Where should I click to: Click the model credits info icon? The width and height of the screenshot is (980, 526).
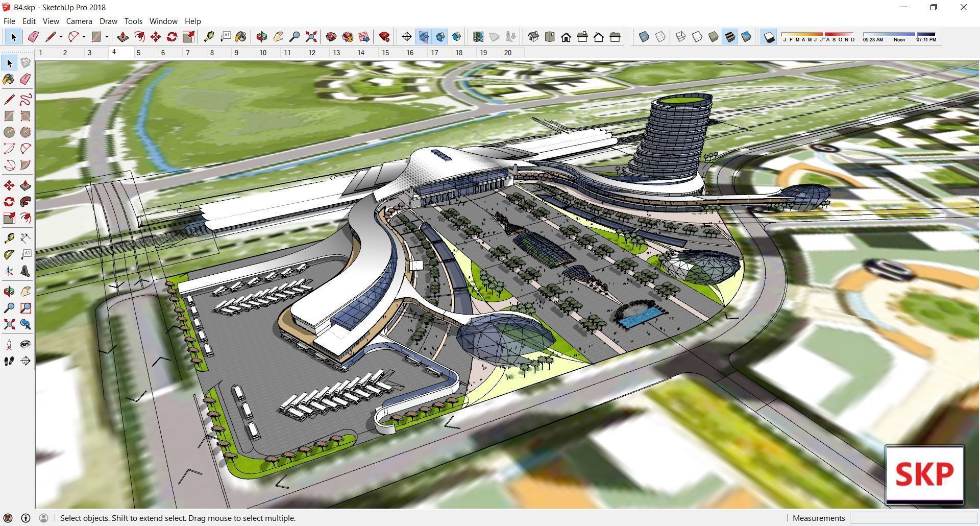pos(26,518)
